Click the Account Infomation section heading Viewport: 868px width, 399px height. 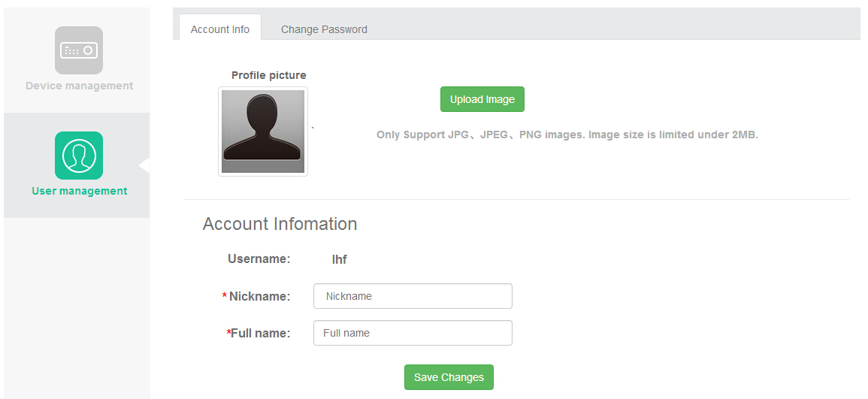pyautogui.click(x=280, y=224)
